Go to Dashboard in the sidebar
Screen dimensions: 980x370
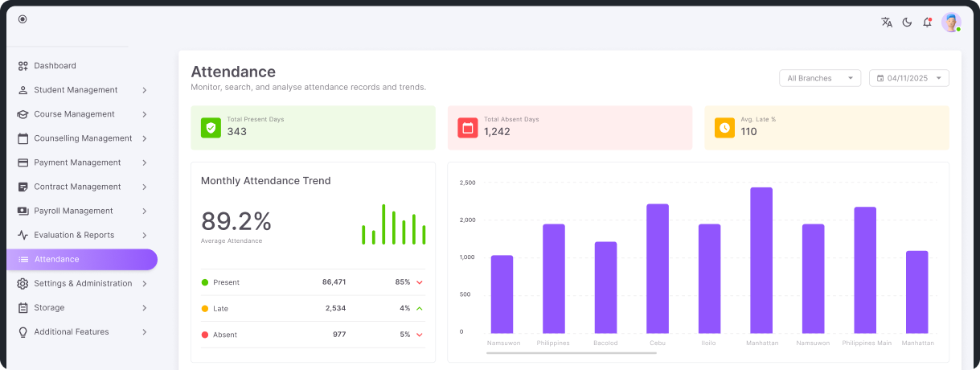[x=55, y=66]
